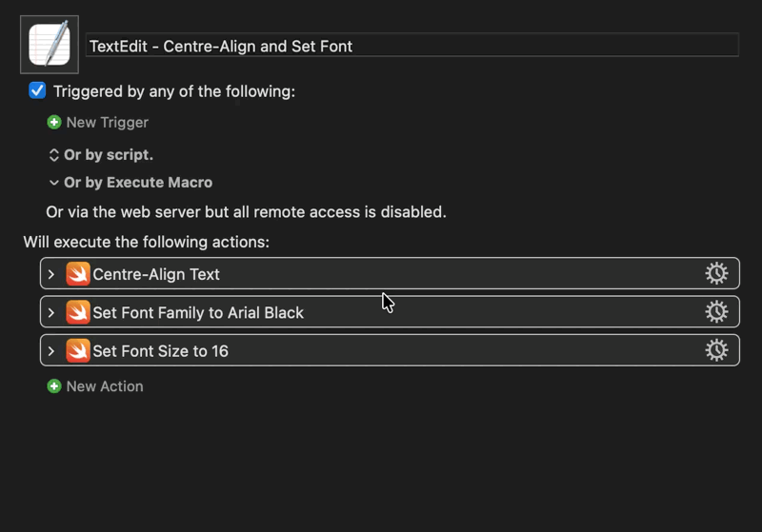The height and width of the screenshot is (532, 762).
Task: Click the New Action label
Action: tap(105, 386)
